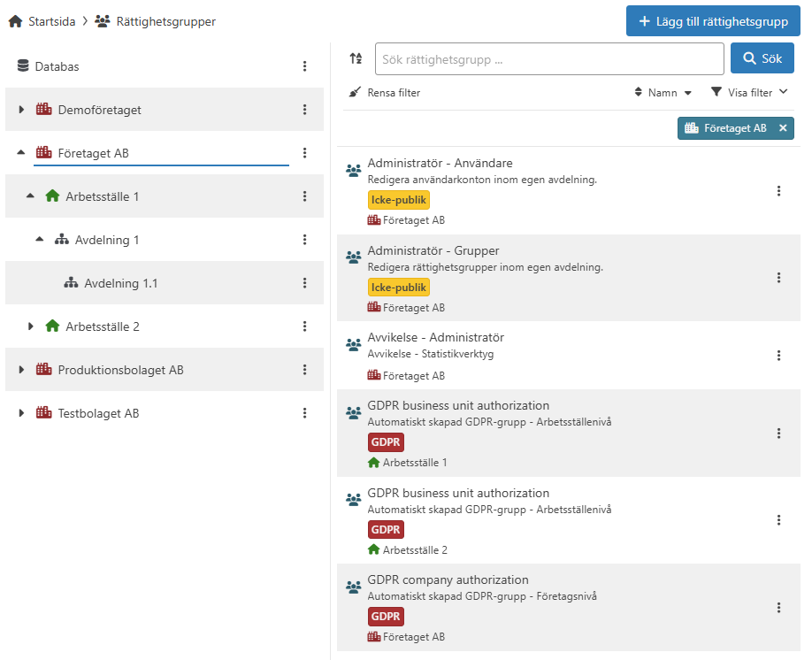Click the Avdelning 1 org chart icon
The height and width of the screenshot is (660, 812).
[62, 240]
